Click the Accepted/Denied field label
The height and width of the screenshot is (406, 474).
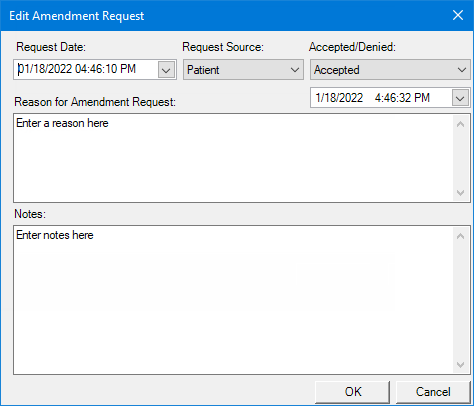point(352,47)
